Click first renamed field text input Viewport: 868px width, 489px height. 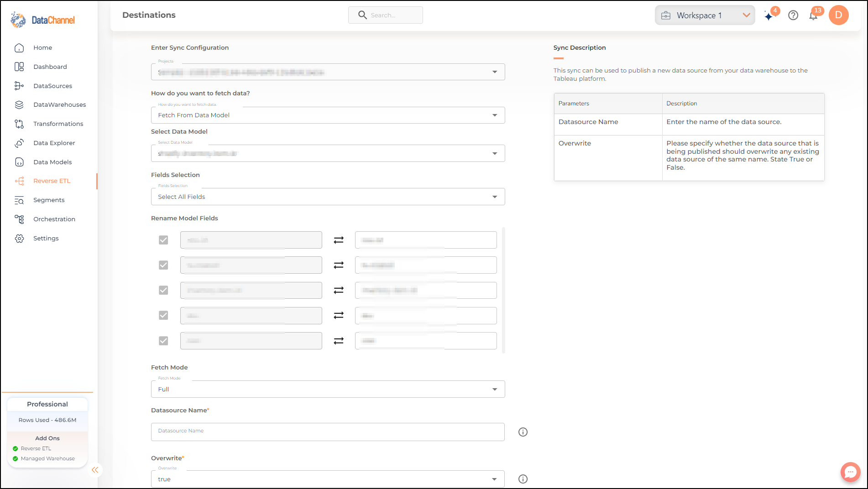tap(426, 240)
